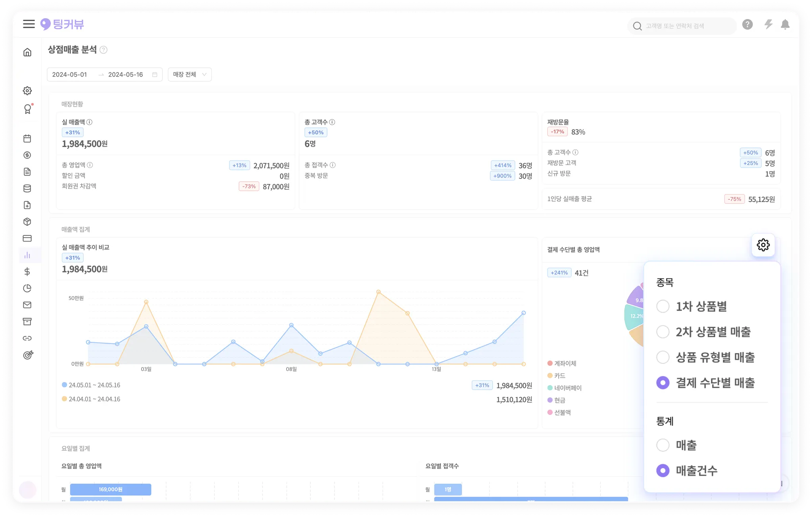Click the 팅커뷰 logo
This screenshot has width=812, height=517.
pos(62,25)
